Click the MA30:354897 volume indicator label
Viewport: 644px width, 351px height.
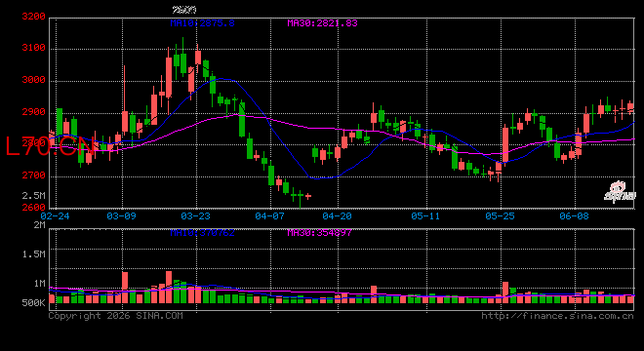click(x=319, y=233)
